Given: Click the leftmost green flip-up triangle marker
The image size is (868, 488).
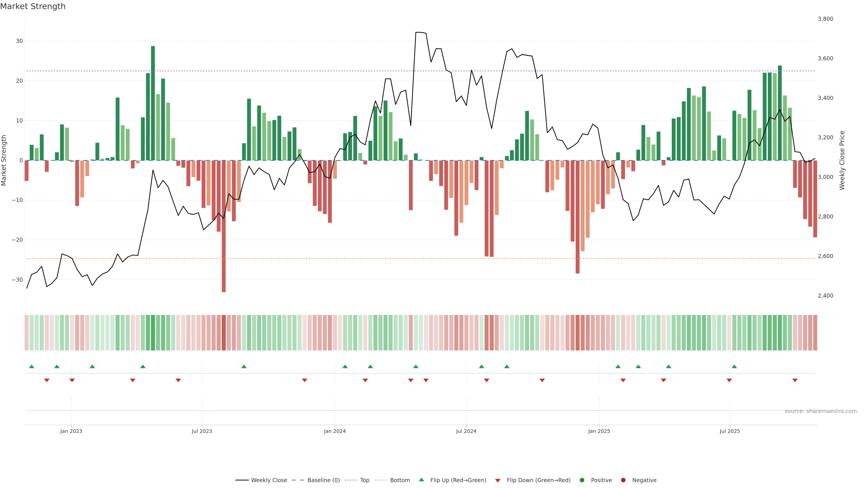Looking at the screenshot, I should pos(32,366).
